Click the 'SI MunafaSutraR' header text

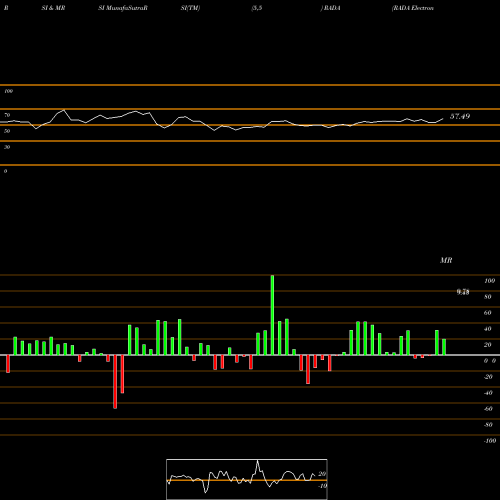click(x=123, y=8)
